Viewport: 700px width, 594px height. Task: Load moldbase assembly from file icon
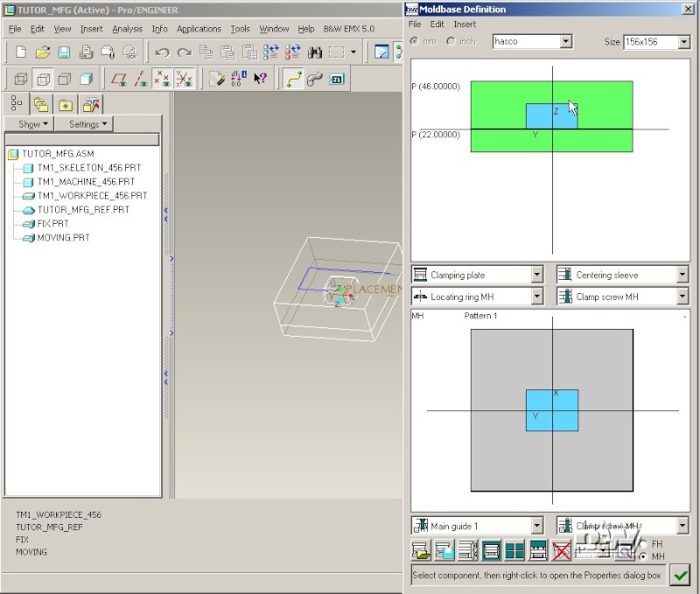coord(421,550)
